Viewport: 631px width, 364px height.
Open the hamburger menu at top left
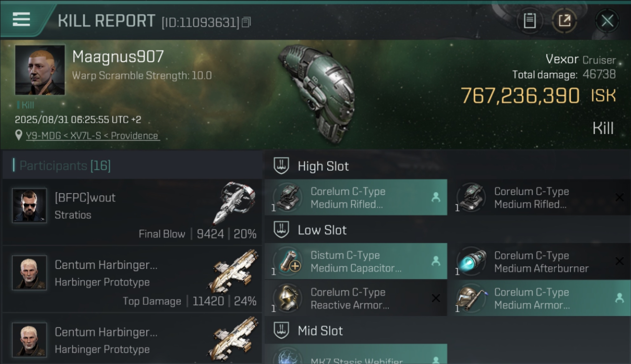[21, 19]
